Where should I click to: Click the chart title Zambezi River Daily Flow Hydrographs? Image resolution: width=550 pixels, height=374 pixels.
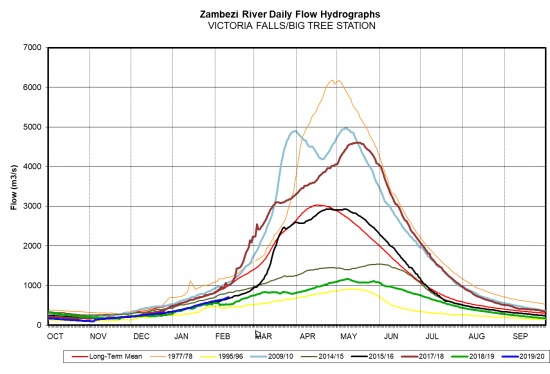[x=290, y=14]
